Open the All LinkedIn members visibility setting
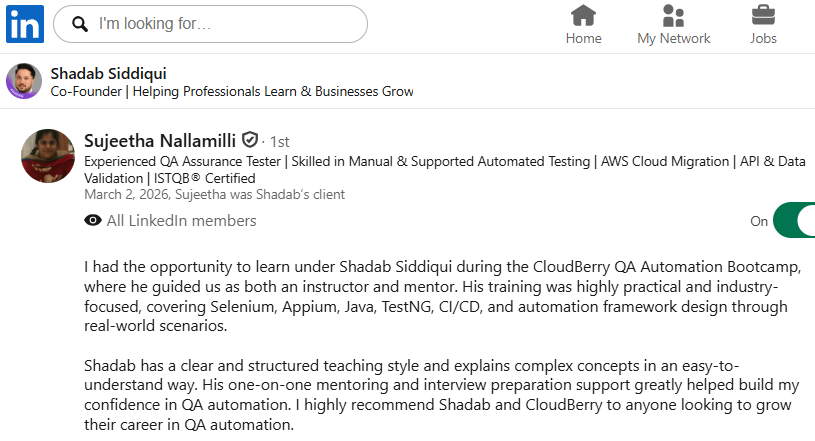Image resolution: width=815 pixels, height=441 pixels. [181, 221]
